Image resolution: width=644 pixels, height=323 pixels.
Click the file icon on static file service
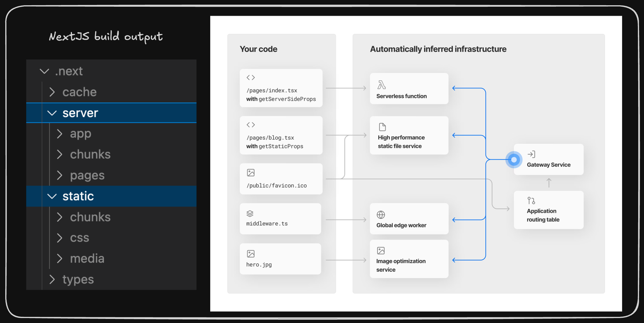(382, 127)
